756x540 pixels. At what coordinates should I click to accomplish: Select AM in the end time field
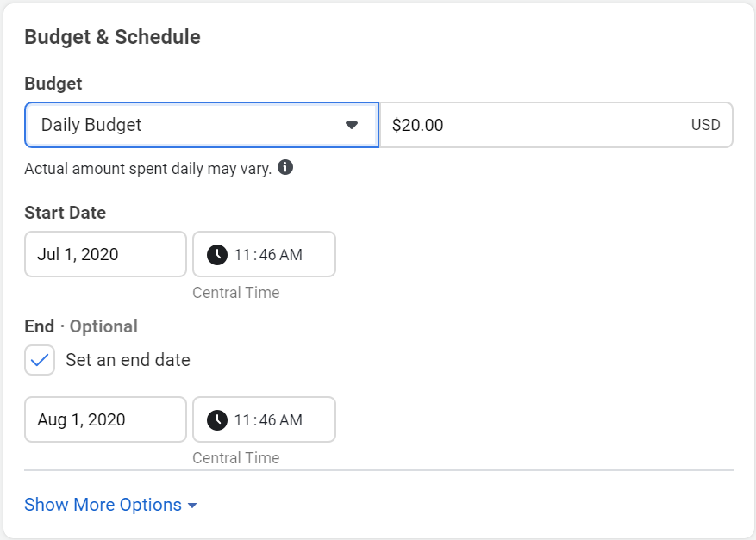[291, 420]
